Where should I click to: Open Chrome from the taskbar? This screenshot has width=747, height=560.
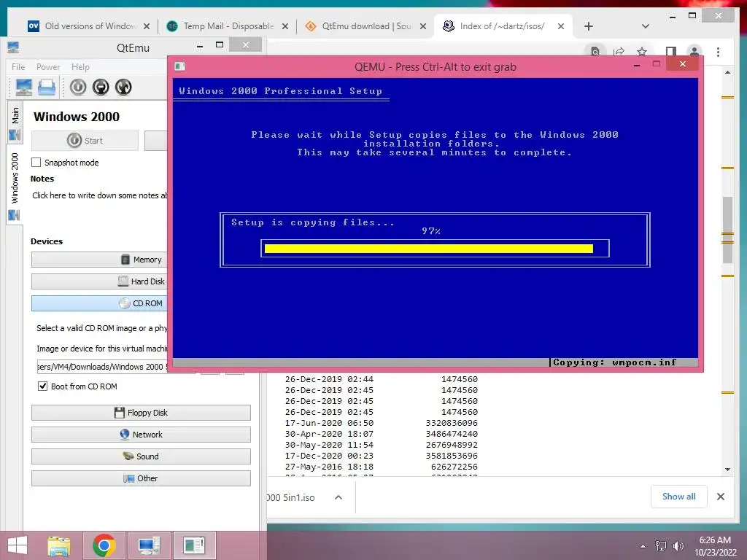click(104, 545)
